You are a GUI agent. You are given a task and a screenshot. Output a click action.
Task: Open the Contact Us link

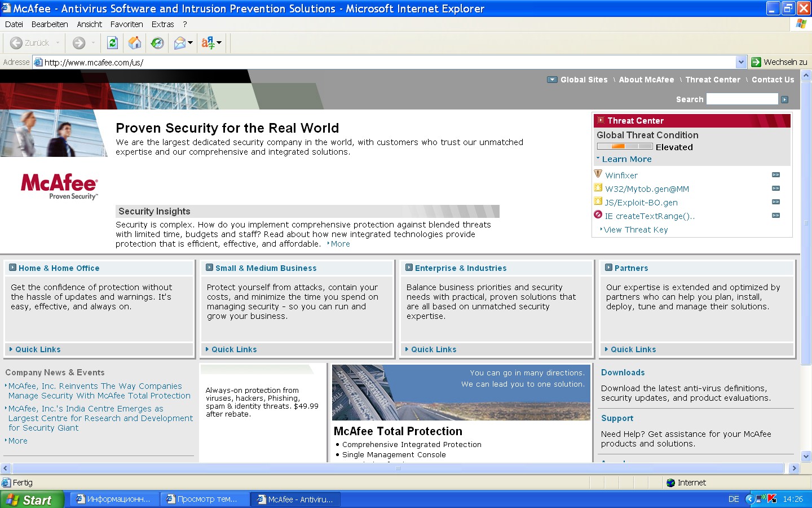[x=773, y=80]
